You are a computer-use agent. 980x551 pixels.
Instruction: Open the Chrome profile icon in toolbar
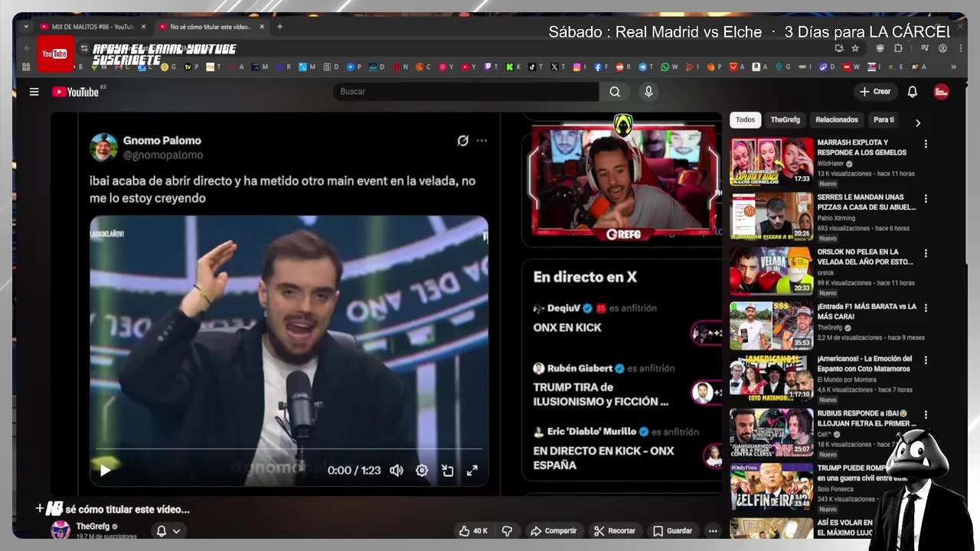point(942,48)
